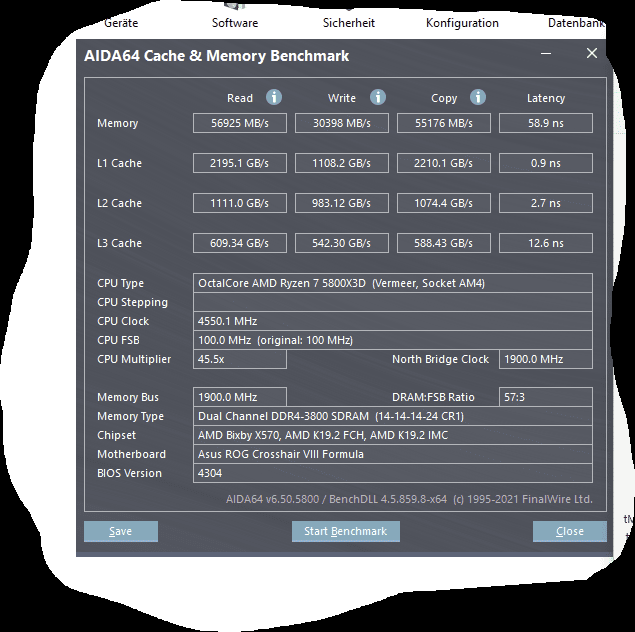This screenshot has height=632, width=635.
Task: Open the Sicherheit menu item
Action: click(349, 23)
